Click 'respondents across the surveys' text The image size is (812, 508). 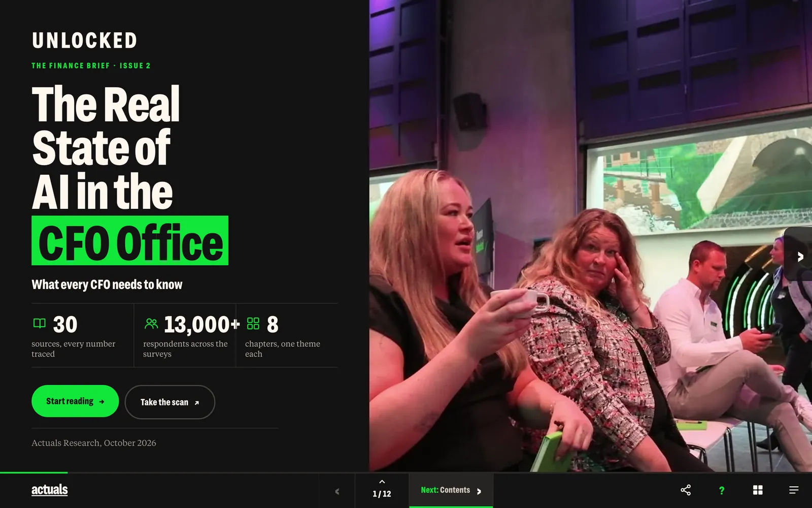(185, 349)
